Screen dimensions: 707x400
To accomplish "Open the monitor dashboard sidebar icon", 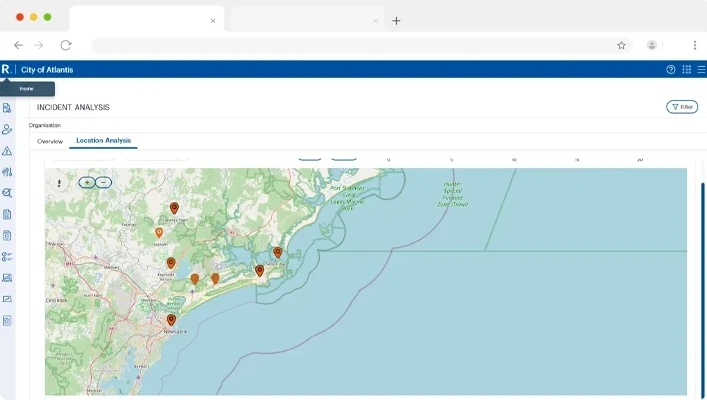I will tap(7, 278).
